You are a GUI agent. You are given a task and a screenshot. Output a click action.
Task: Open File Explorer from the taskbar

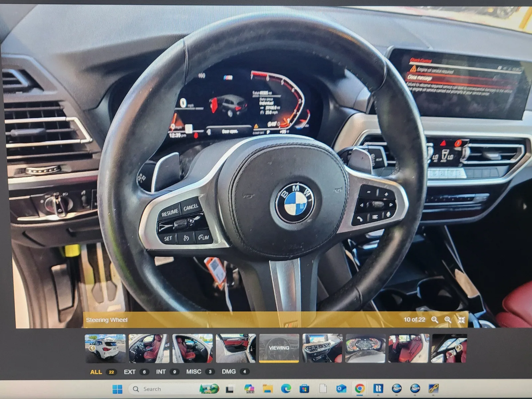tap(267, 389)
